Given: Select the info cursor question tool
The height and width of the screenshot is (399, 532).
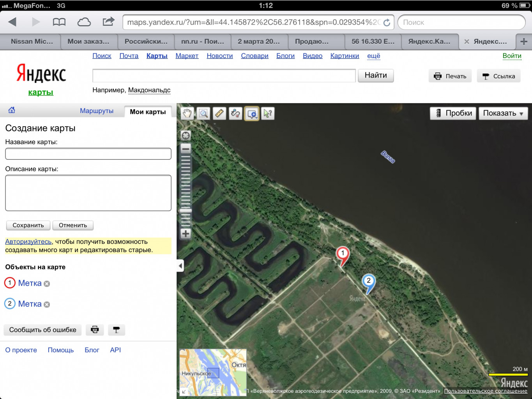Looking at the screenshot, I should click(268, 113).
